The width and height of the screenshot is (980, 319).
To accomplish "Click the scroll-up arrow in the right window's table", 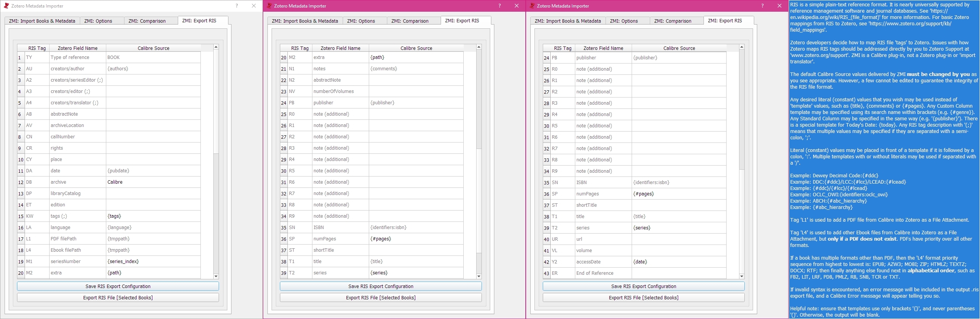I will 742,47.
